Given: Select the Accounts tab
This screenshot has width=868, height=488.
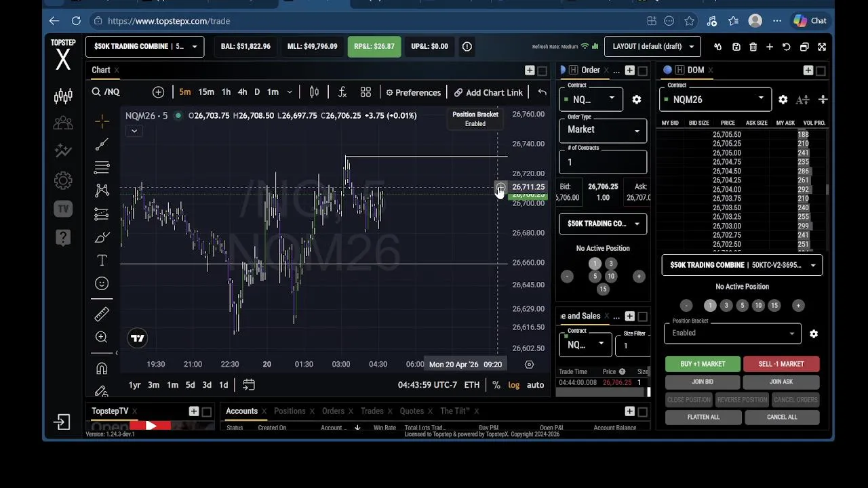Looking at the screenshot, I should click(x=241, y=411).
